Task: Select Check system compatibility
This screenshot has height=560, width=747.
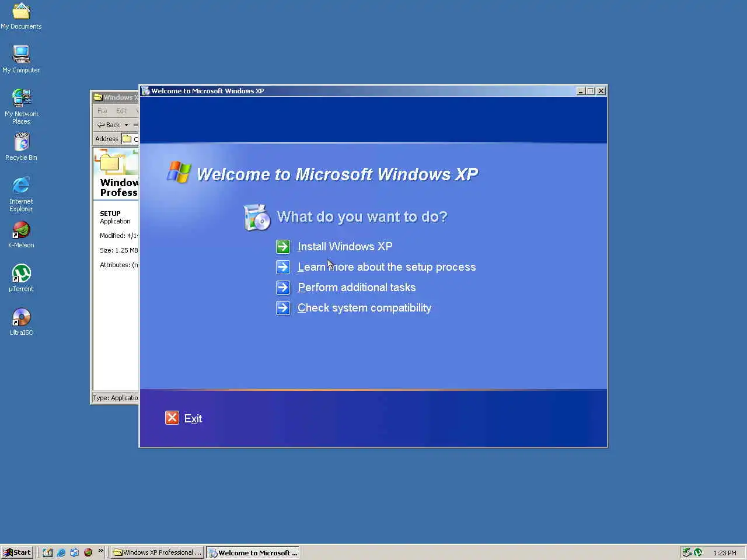Action: point(364,308)
